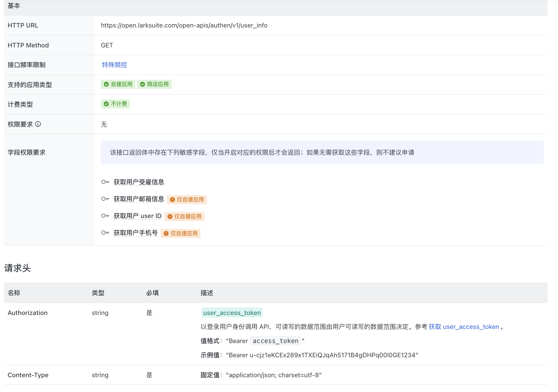Click key icon beside 获取用户手机号
558x392 pixels.
105,233
